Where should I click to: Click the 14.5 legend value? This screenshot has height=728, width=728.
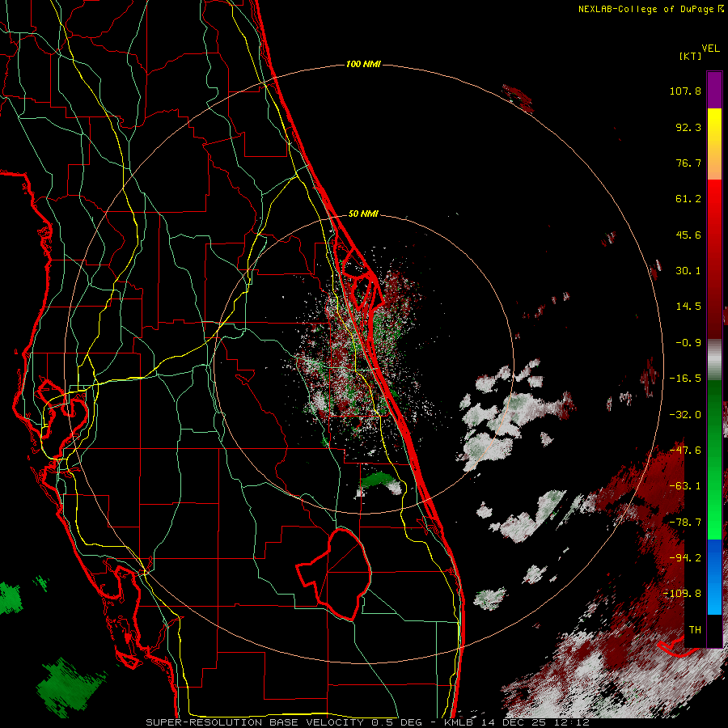(688, 307)
